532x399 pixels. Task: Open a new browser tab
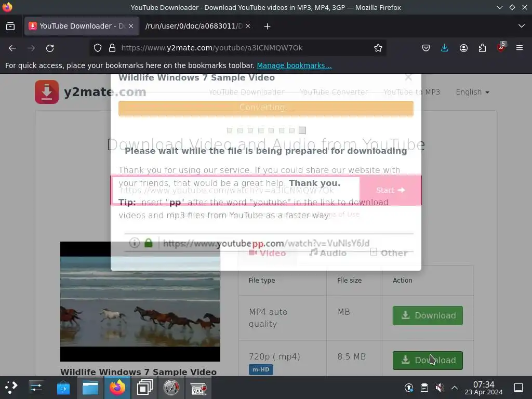click(267, 26)
